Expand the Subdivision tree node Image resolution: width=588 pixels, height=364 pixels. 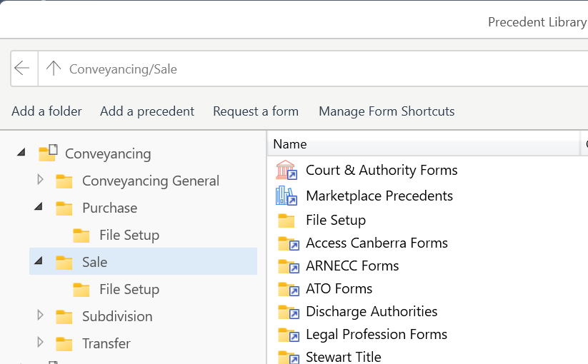tap(41, 315)
